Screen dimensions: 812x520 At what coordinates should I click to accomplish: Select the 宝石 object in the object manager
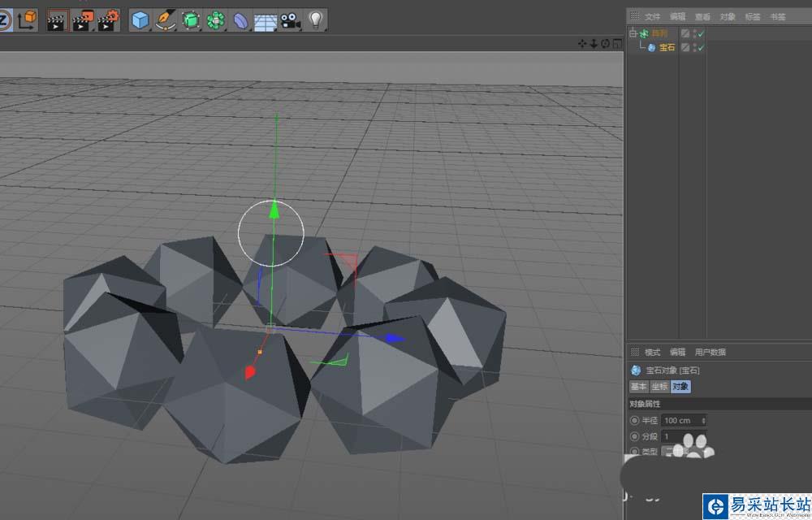point(667,48)
